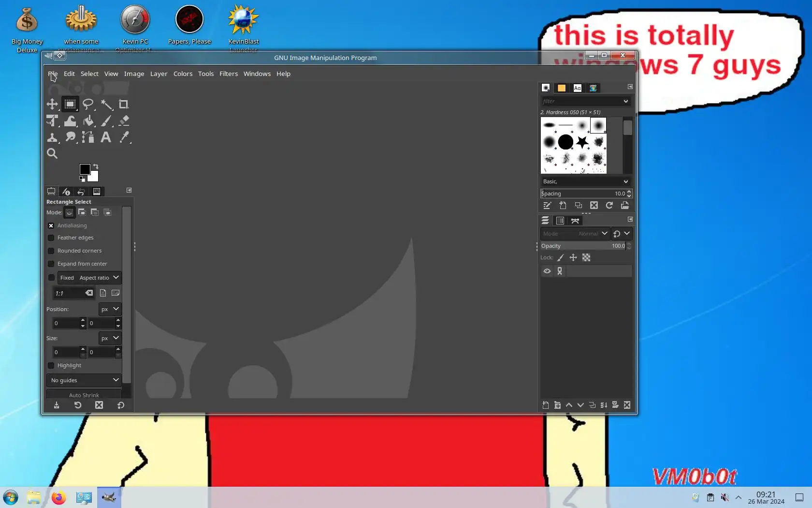This screenshot has width=812, height=508.
Task: Create a new brush
Action: 563,206
